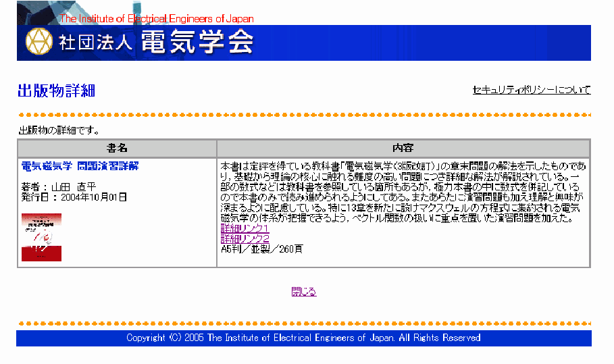Click the 出版物詳細 page heading

(x=56, y=91)
